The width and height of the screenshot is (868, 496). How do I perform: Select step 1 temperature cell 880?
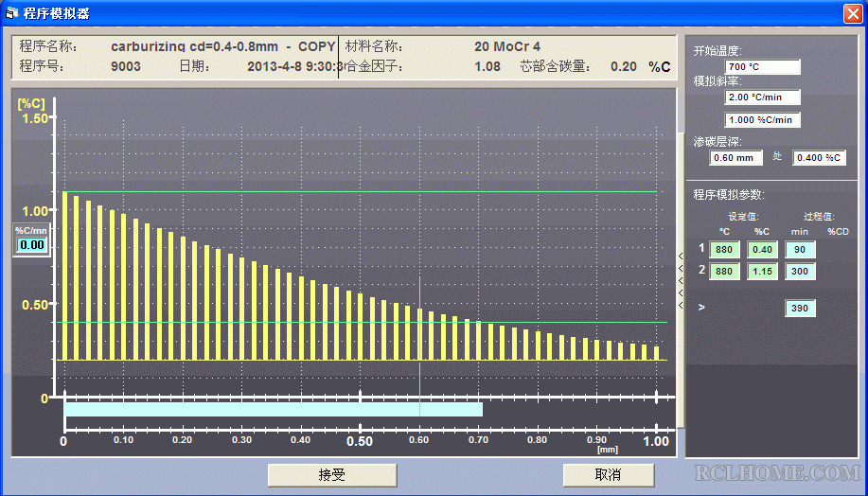(724, 250)
